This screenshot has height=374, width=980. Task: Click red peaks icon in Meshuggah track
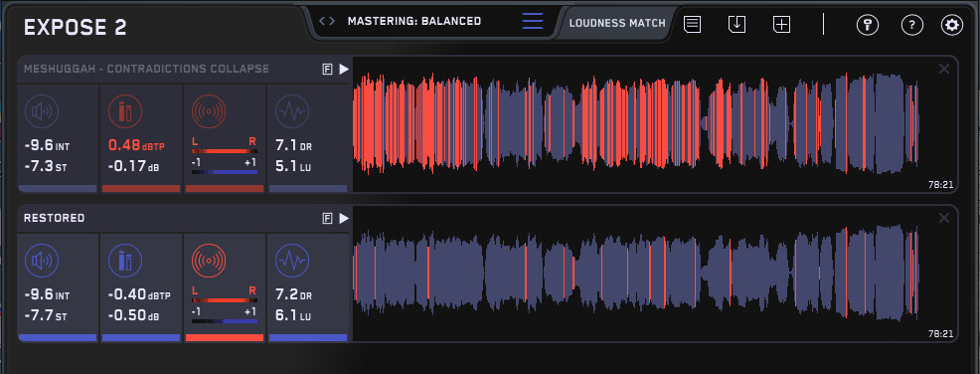click(125, 112)
